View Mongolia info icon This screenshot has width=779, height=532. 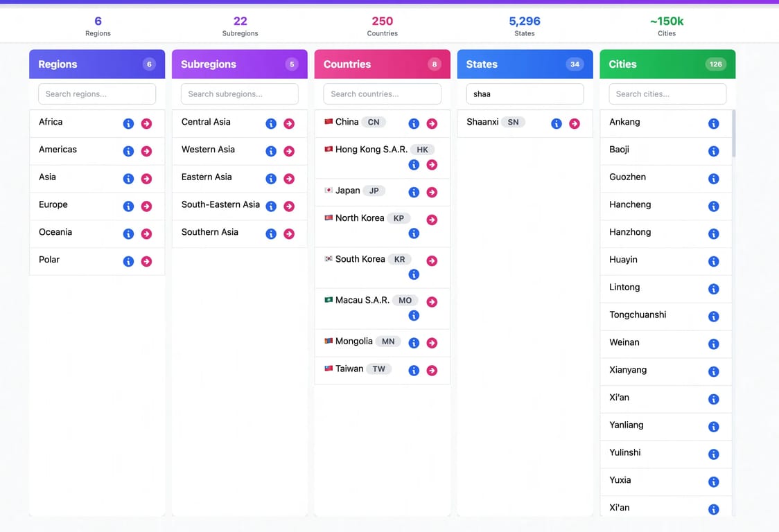pyautogui.click(x=414, y=343)
